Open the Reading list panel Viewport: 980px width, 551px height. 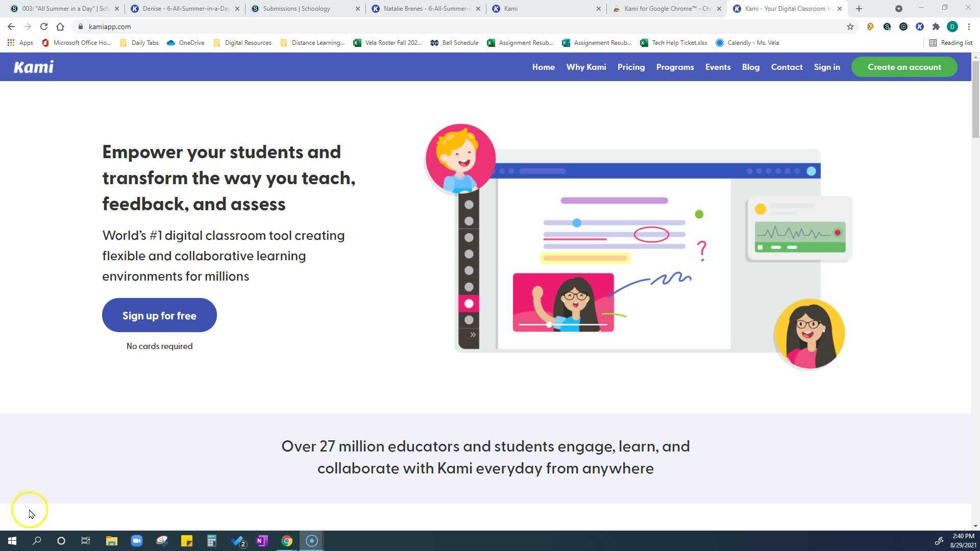(x=950, y=43)
